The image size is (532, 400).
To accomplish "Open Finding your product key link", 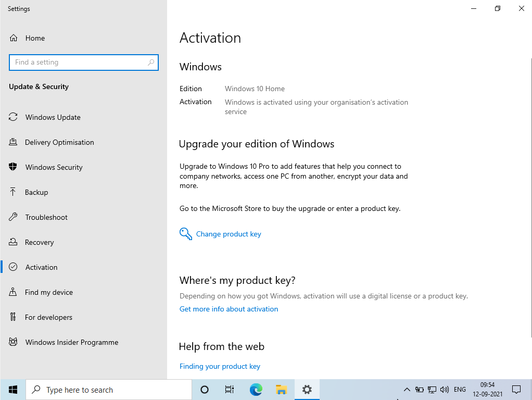I will tap(220, 366).
